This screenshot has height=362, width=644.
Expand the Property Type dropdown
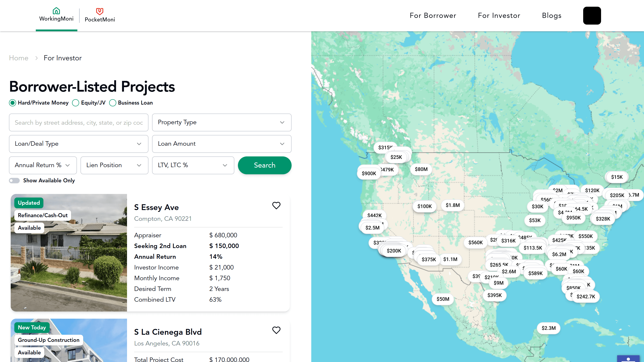(222, 122)
